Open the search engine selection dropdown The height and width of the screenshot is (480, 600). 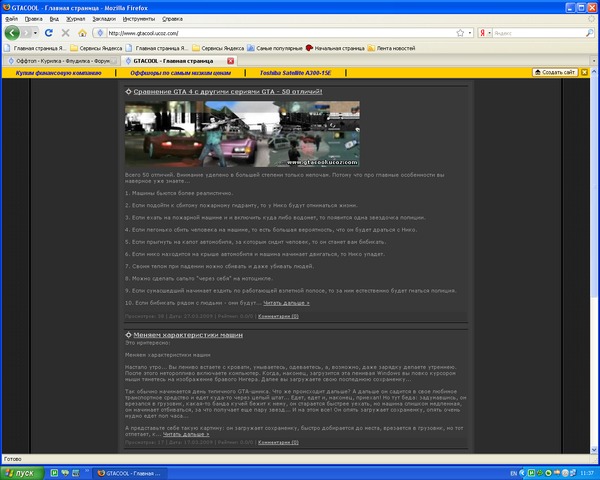click(489, 33)
